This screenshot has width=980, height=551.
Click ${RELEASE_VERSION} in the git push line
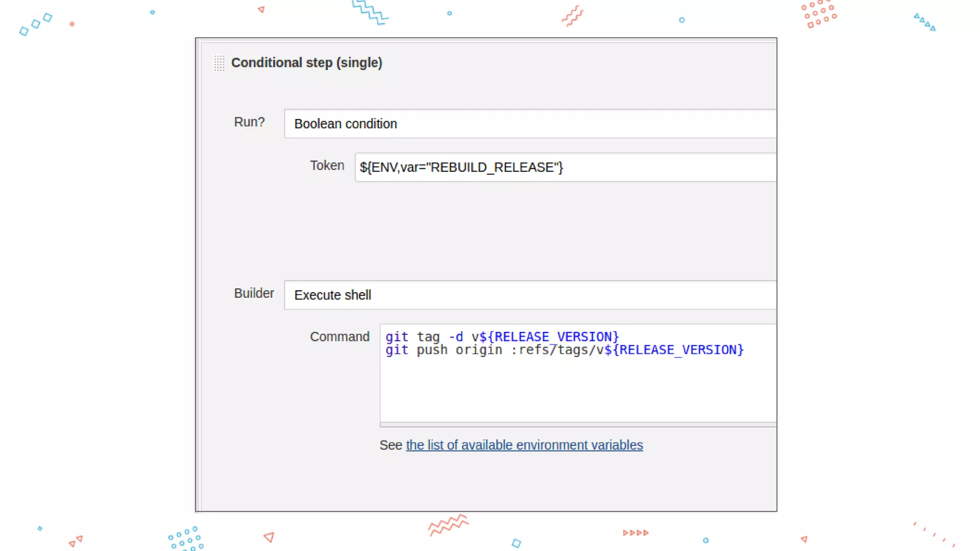click(x=674, y=350)
